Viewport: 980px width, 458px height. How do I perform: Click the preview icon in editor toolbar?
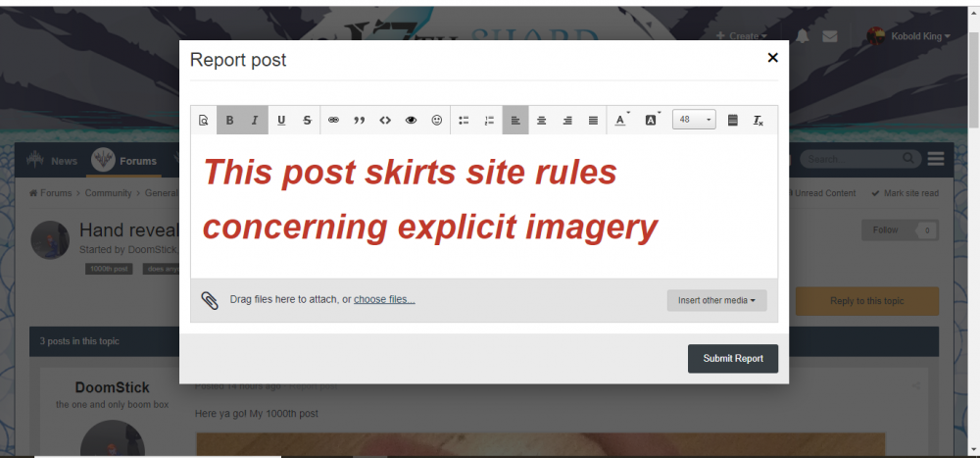click(203, 120)
